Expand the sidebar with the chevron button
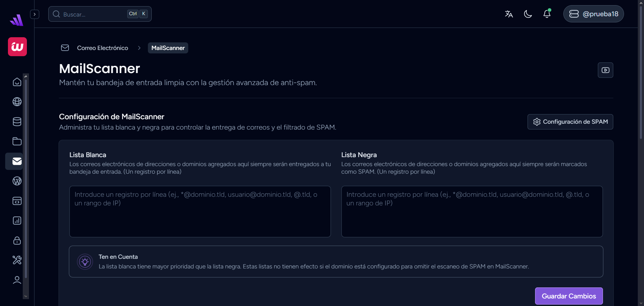Screen dimensions: 644x306 pos(34,14)
